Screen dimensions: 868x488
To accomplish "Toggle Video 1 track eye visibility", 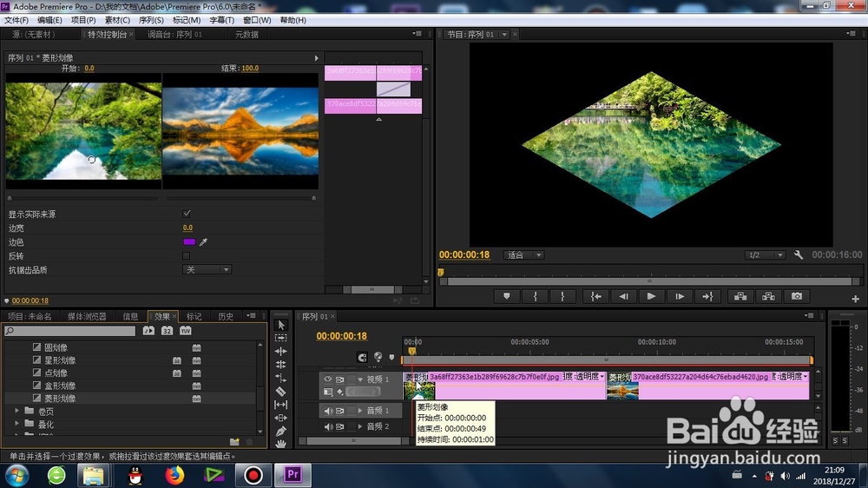I will point(328,379).
